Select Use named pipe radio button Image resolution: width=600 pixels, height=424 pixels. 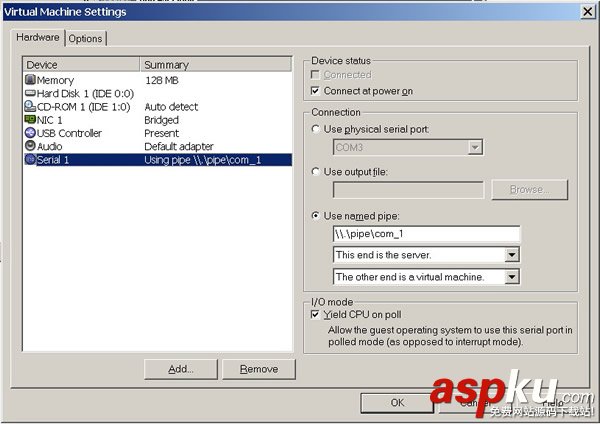click(317, 215)
